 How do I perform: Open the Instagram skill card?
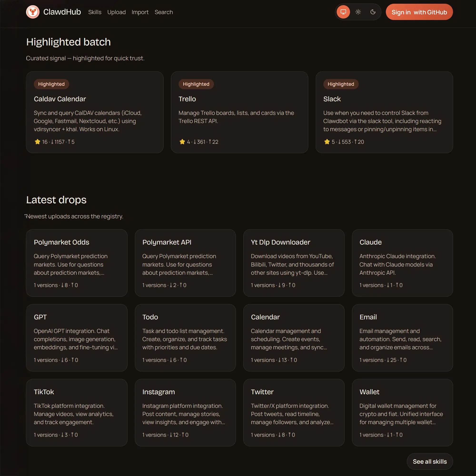pos(185,412)
